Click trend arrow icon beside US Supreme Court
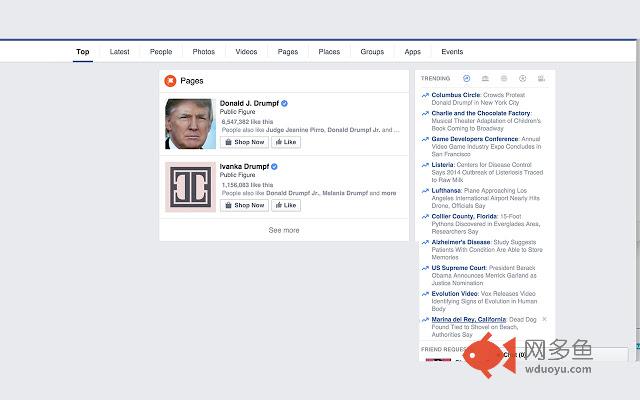This screenshot has width=640, height=400. [x=425, y=268]
